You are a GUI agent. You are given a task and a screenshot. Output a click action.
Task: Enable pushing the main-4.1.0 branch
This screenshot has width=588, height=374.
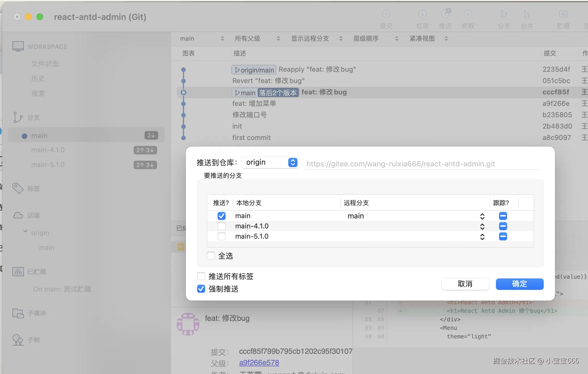[221, 226]
